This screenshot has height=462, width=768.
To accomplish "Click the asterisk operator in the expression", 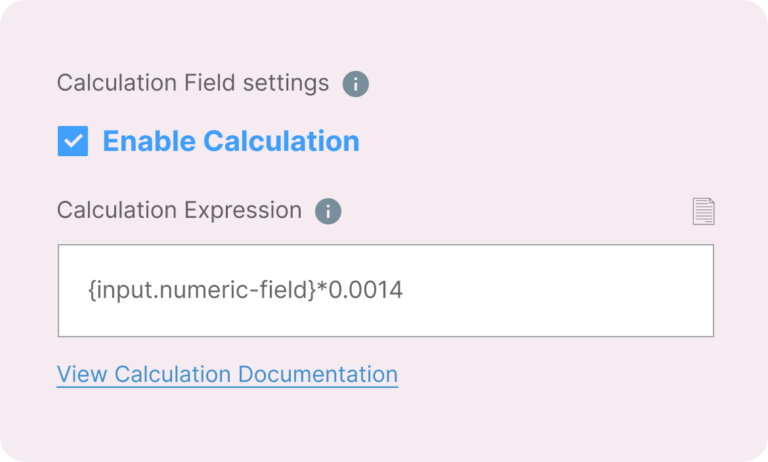I will pos(322,289).
